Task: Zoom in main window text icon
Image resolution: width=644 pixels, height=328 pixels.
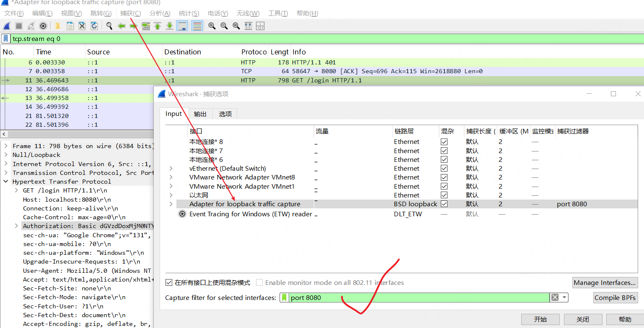Action: tap(212, 26)
